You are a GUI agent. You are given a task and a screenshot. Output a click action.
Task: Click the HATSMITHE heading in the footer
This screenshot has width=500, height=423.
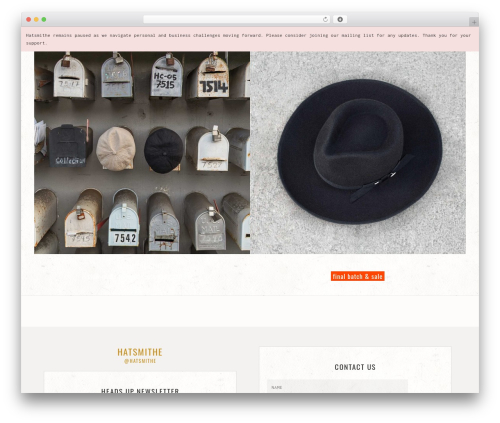pyautogui.click(x=140, y=352)
